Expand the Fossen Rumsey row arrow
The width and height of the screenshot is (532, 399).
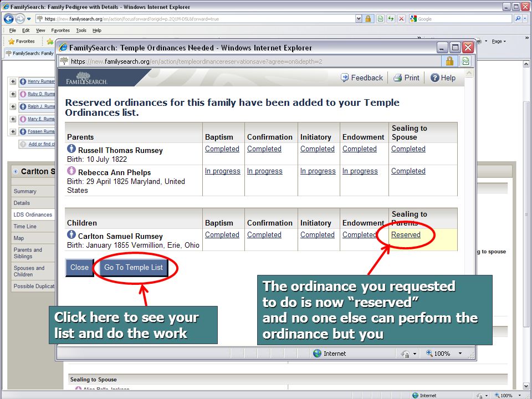[x=13, y=132]
